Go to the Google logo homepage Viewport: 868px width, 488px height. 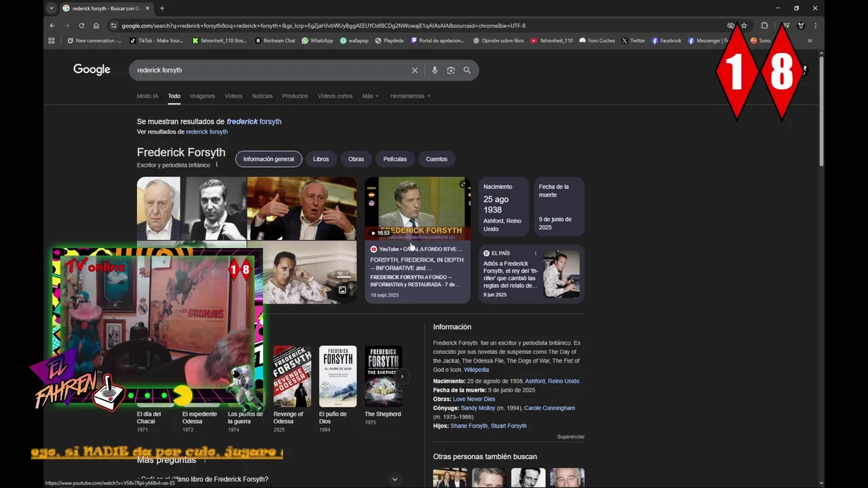coord(92,70)
